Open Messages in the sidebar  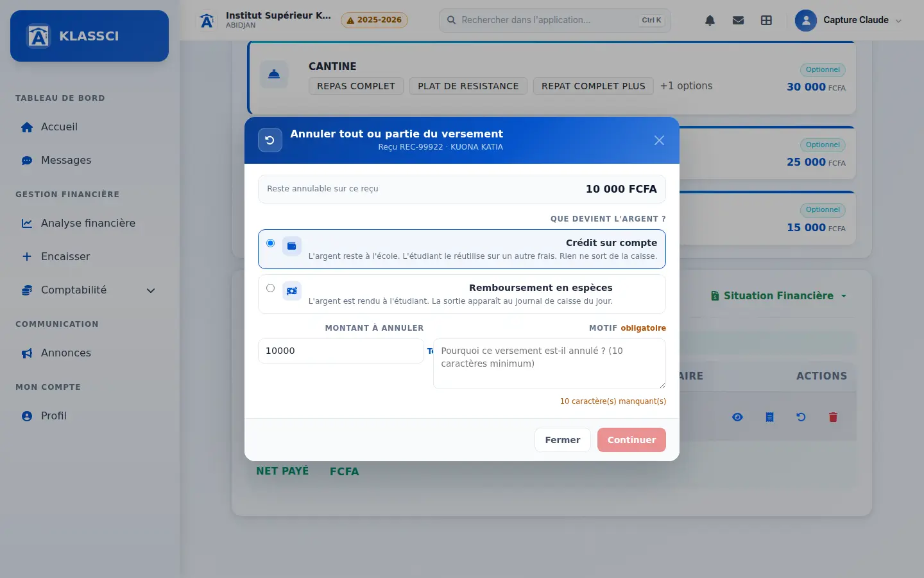click(x=89, y=161)
